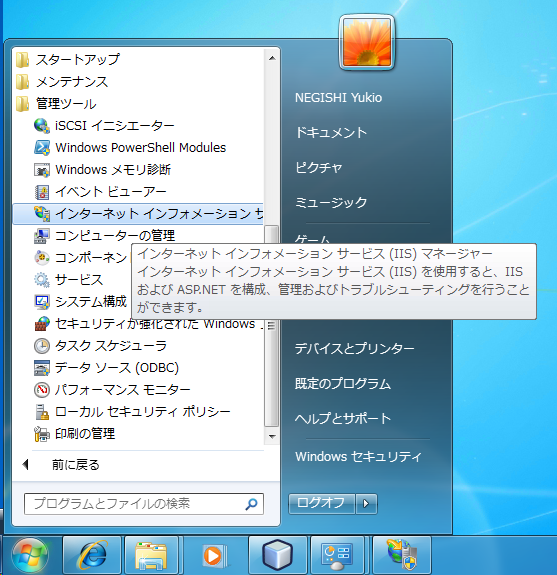Open Windows Explorer from taskbar
Image resolution: width=557 pixels, height=575 pixels.
click(x=151, y=556)
